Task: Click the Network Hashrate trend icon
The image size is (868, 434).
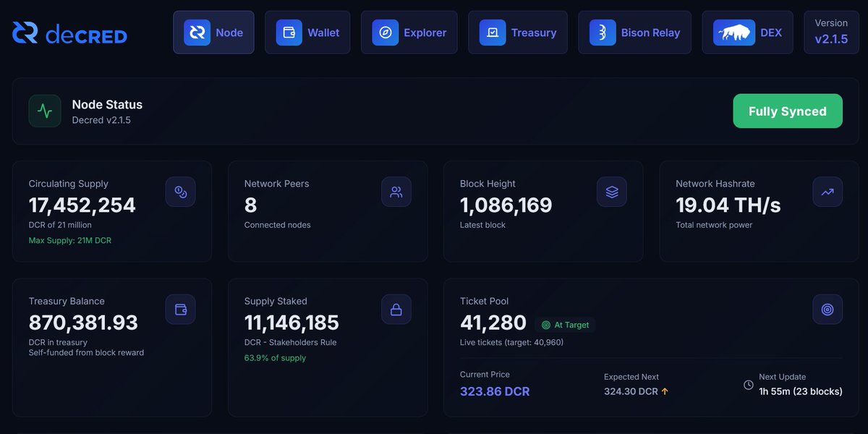Action: click(x=827, y=192)
